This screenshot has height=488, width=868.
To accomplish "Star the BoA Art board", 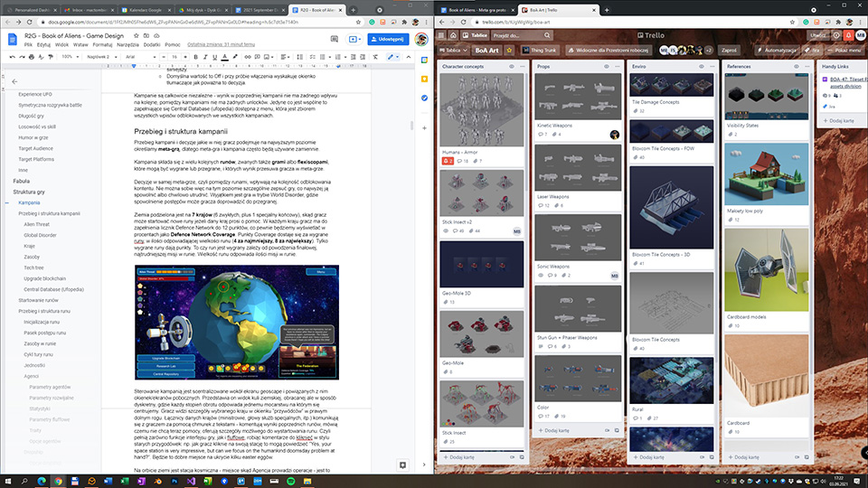I will pyautogui.click(x=509, y=51).
